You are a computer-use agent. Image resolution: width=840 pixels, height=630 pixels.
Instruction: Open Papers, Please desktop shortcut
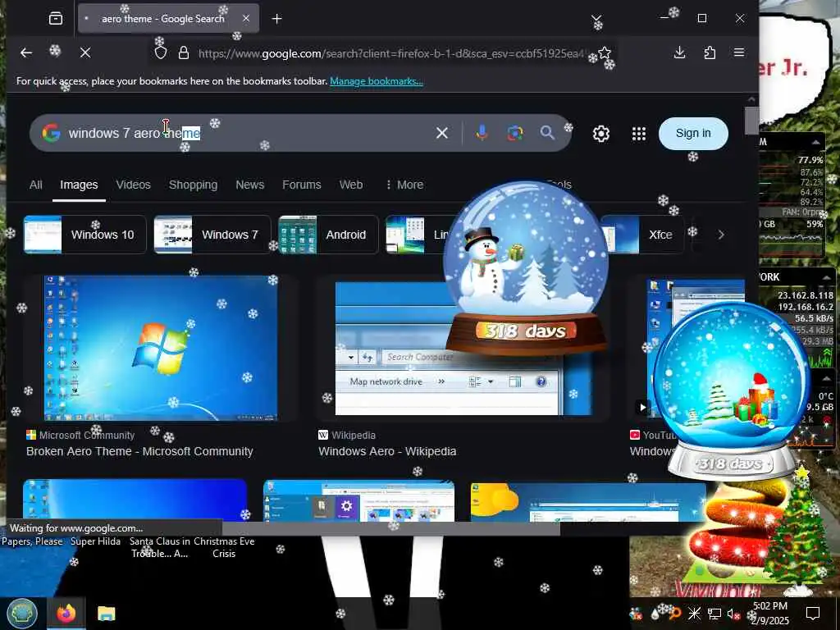coord(32,541)
